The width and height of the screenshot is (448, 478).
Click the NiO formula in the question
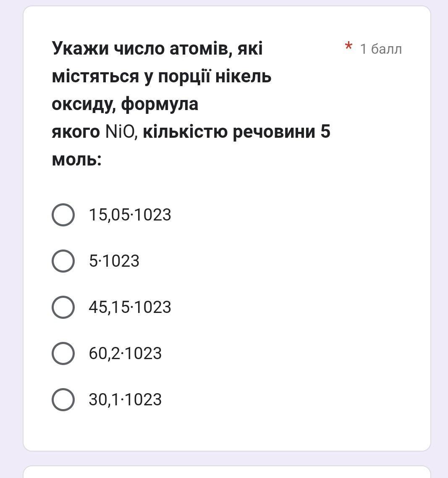click(x=120, y=132)
